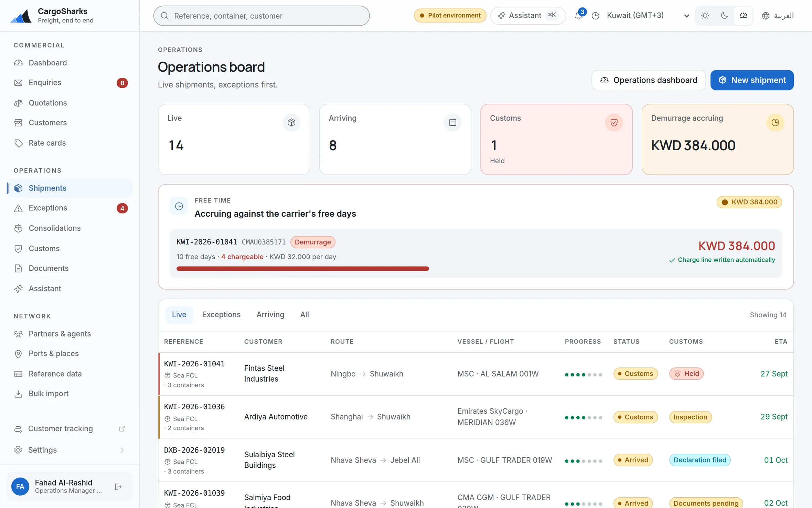This screenshot has width=812, height=508.
Task: Click the Arriving card calendar icon
Action: [453, 123]
